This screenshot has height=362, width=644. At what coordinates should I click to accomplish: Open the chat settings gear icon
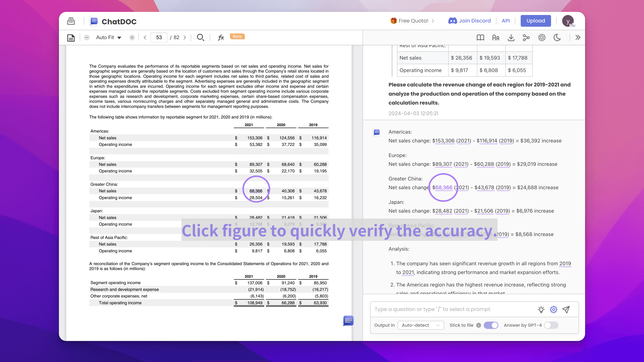click(x=553, y=309)
